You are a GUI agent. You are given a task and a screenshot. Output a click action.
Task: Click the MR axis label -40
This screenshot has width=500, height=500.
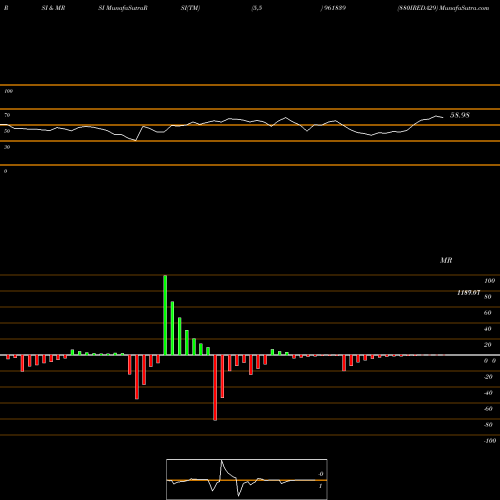pyautogui.click(x=488, y=393)
